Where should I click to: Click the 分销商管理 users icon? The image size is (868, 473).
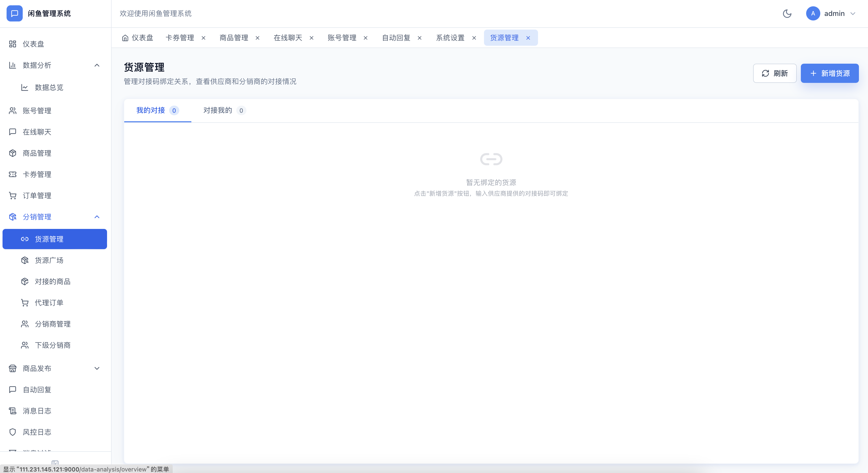point(24,324)
